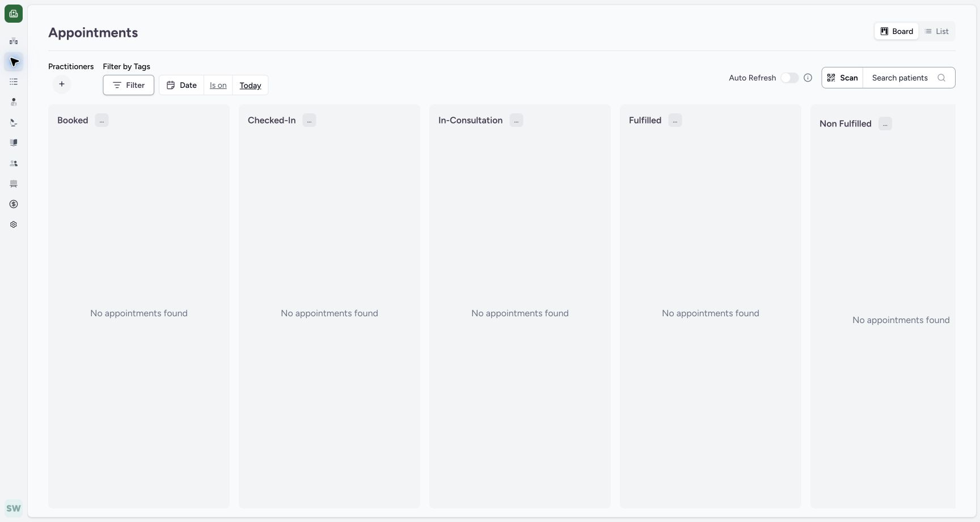Click the Practitioners label
The width and height of the screenshot is (980, 522).
click(x=71, y=66)
